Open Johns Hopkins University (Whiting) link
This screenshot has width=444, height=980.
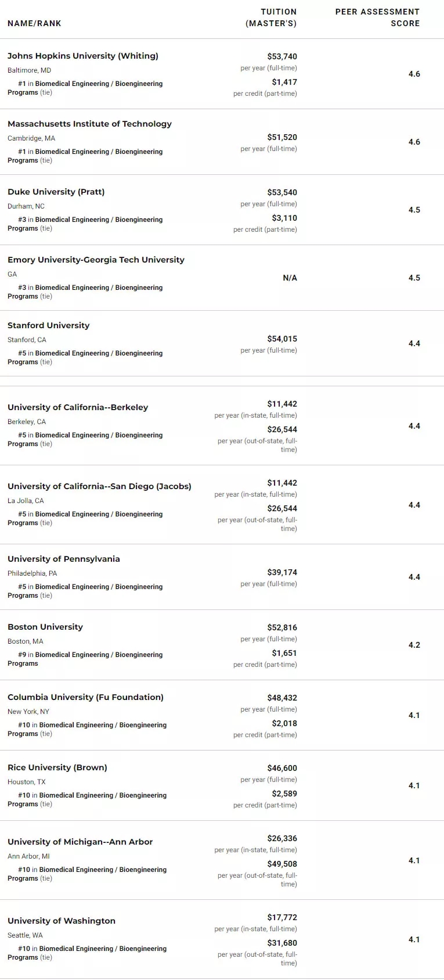click(x=83, y=56)
